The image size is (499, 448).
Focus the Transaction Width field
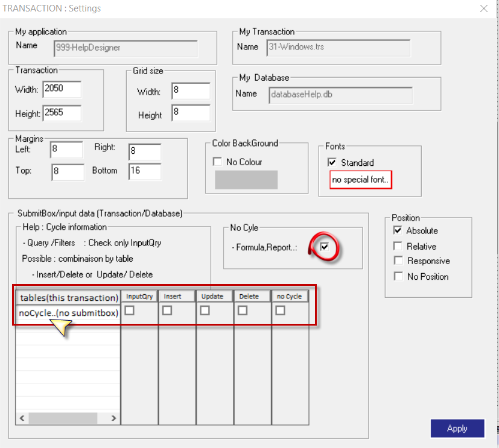click(62, 89)
